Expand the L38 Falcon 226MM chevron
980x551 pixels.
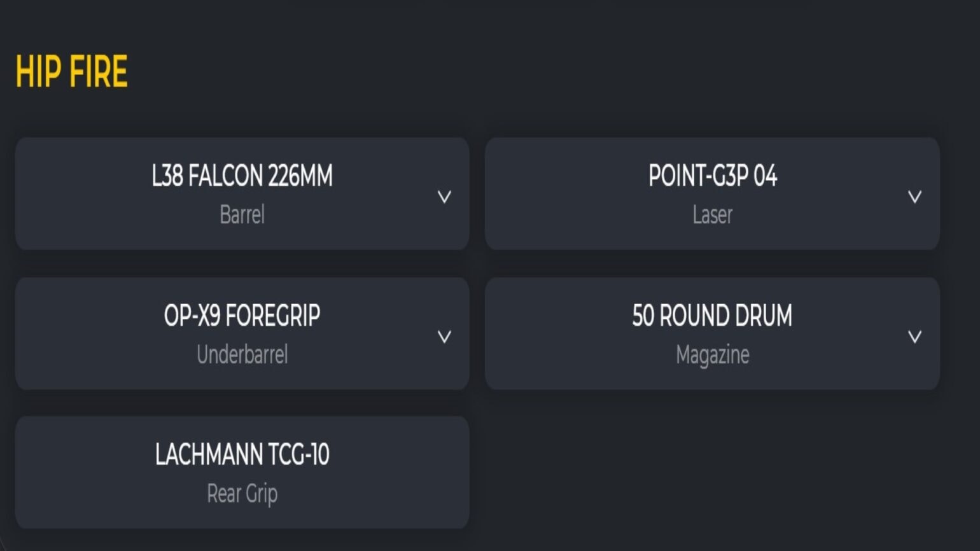(x=444, y=197)
